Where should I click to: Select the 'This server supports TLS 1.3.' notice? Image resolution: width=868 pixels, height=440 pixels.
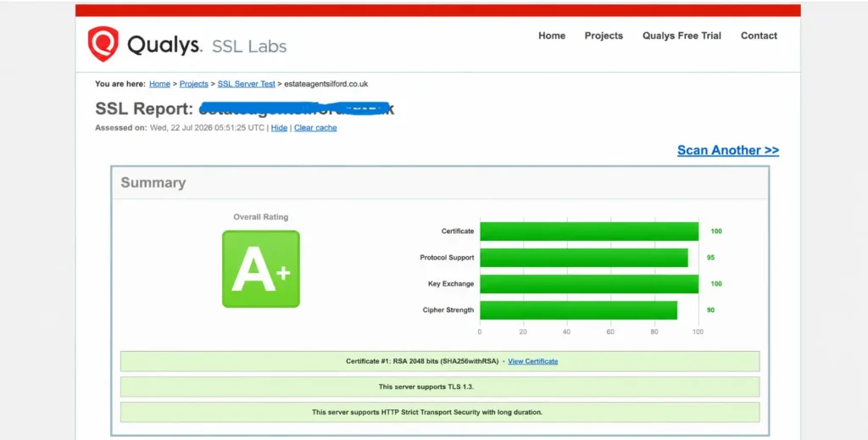(440, 387)
